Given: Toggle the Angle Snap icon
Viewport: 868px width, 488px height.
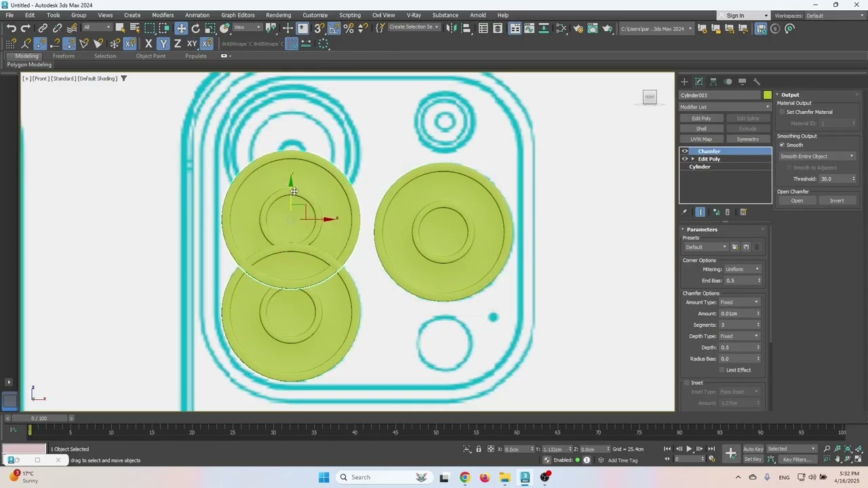Looking at the screenshot, I should coord(334,28).
